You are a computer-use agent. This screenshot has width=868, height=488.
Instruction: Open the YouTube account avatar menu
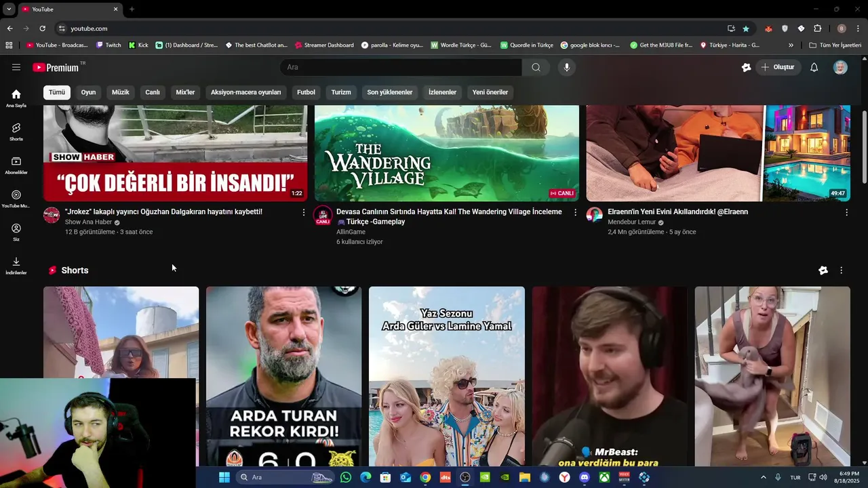(840, 67)
